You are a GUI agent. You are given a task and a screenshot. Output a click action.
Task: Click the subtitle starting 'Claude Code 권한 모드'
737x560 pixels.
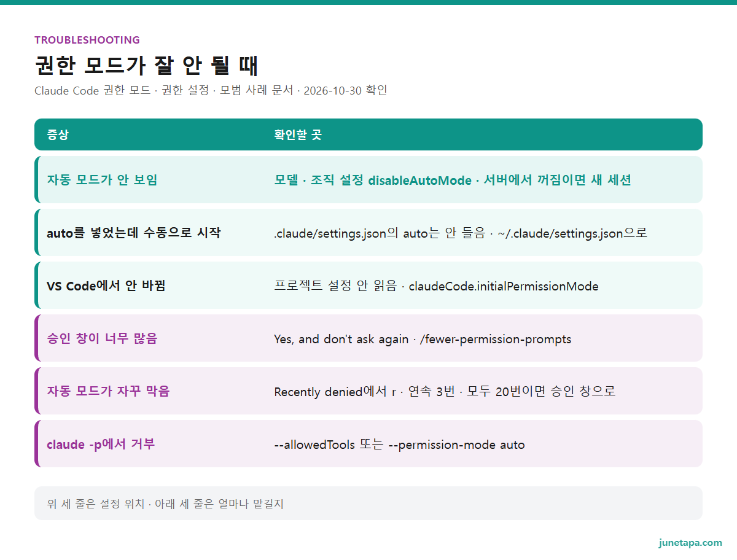[x=211, y=90]
